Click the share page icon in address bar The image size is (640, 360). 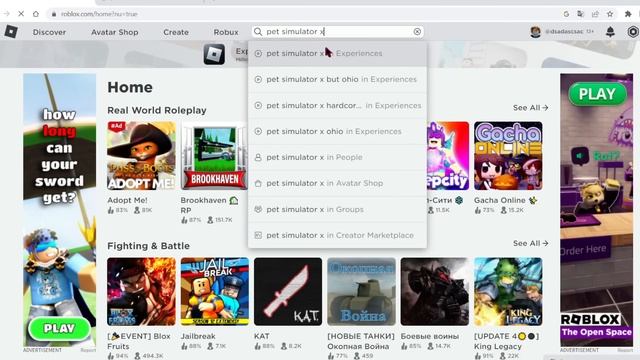pyautogui.click(x=595, y=14)
